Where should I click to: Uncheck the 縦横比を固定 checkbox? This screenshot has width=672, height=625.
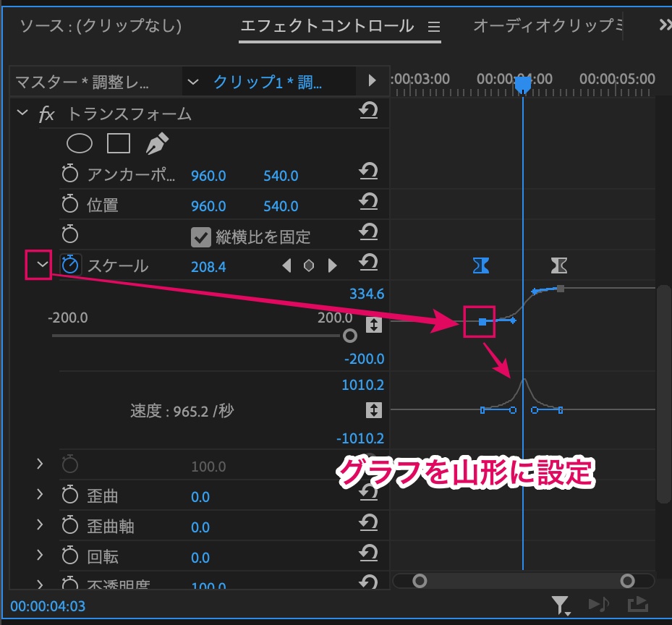200,237
